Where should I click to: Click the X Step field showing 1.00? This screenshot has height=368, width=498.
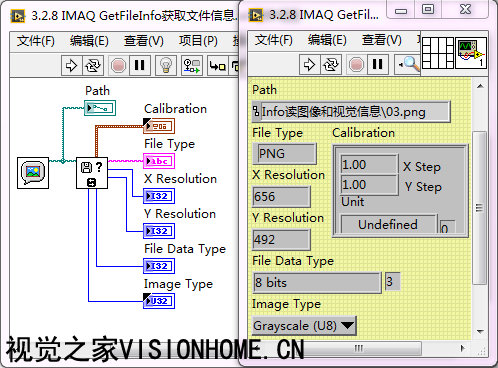click(369, 164)
